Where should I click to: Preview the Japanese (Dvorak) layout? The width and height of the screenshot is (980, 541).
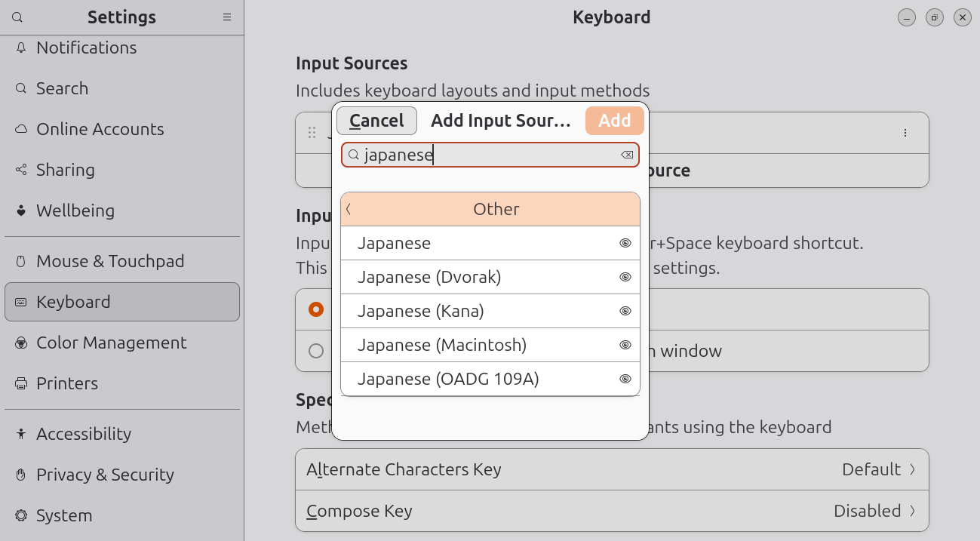[x=625, y=277]
